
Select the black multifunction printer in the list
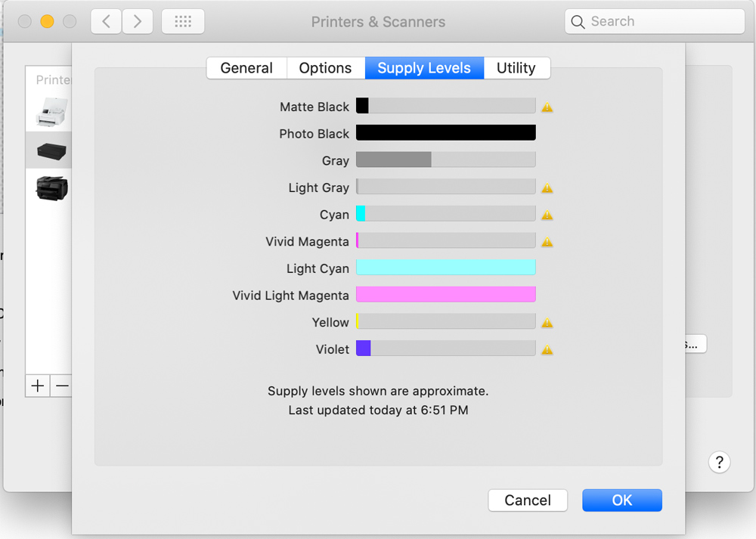(x=51, y=187)
